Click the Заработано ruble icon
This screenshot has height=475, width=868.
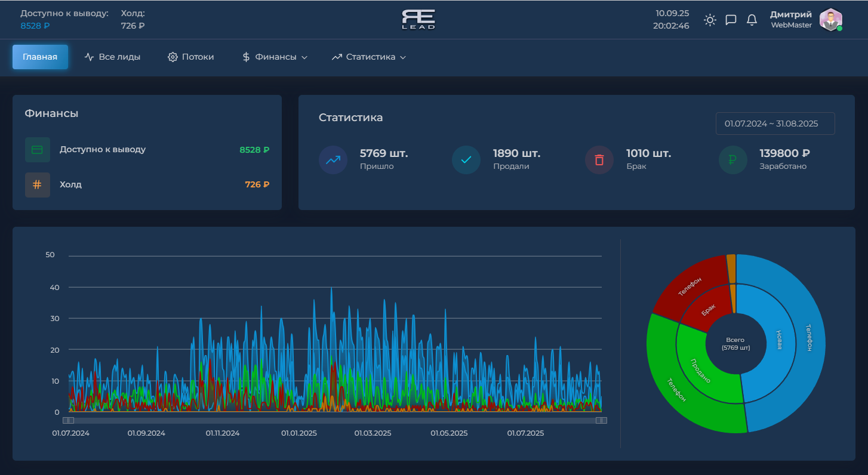point(732,160)
